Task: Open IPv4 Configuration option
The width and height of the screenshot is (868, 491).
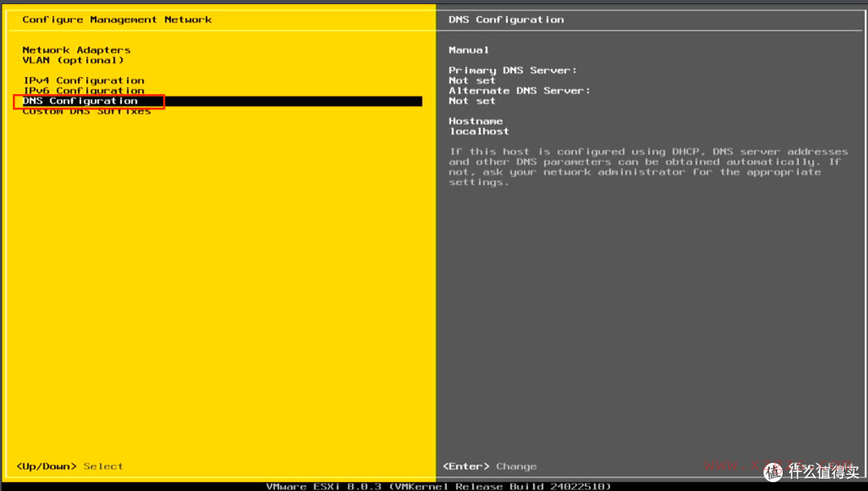Action: (x=84, y=80)
